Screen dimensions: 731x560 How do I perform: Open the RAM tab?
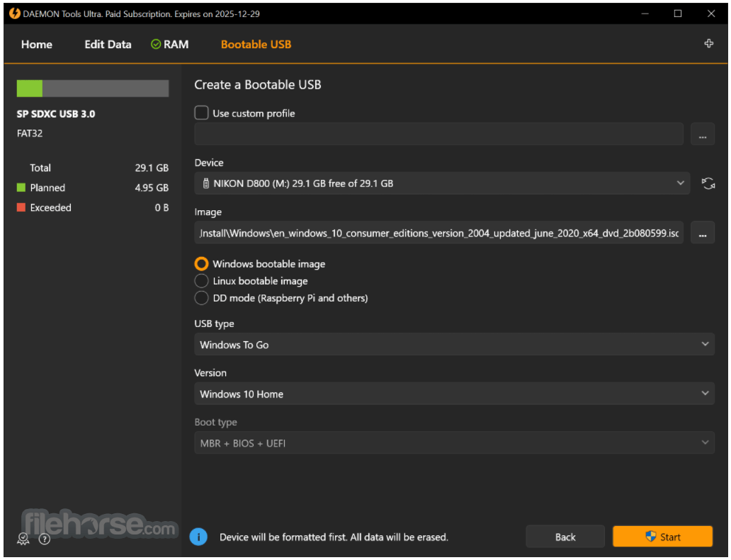(x=170, y=45)
